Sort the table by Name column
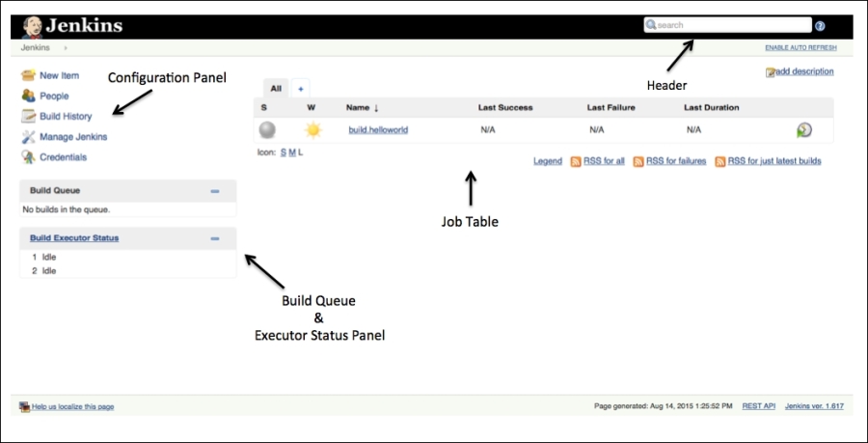868x443 pixels. tap(362, 107)
